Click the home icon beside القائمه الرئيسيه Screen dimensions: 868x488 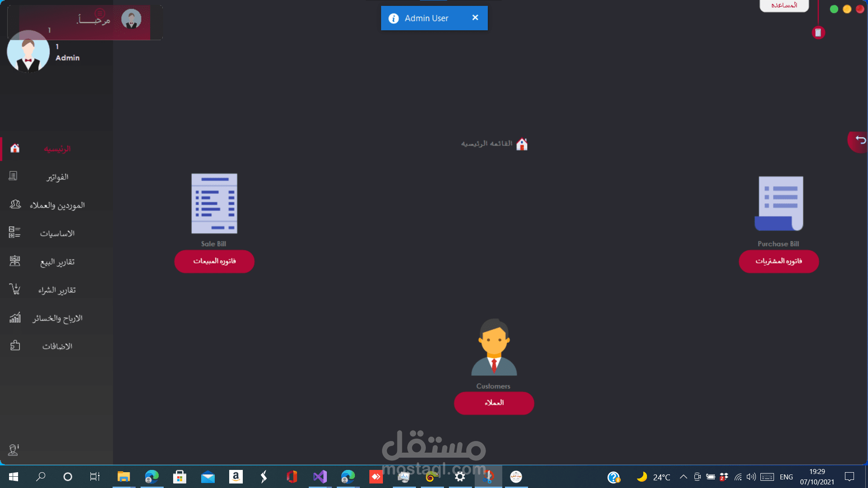click(522, 144)
